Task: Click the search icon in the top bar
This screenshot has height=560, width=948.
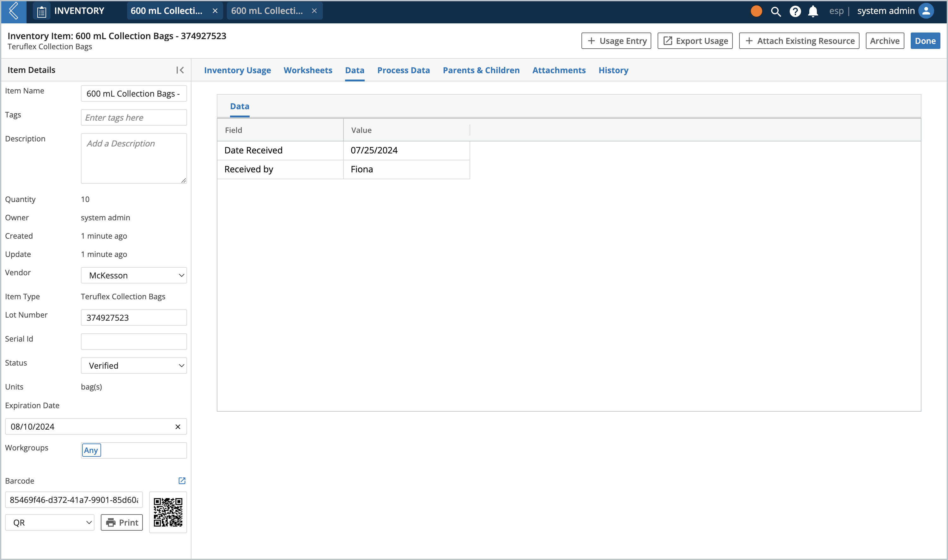Action: 775,11
